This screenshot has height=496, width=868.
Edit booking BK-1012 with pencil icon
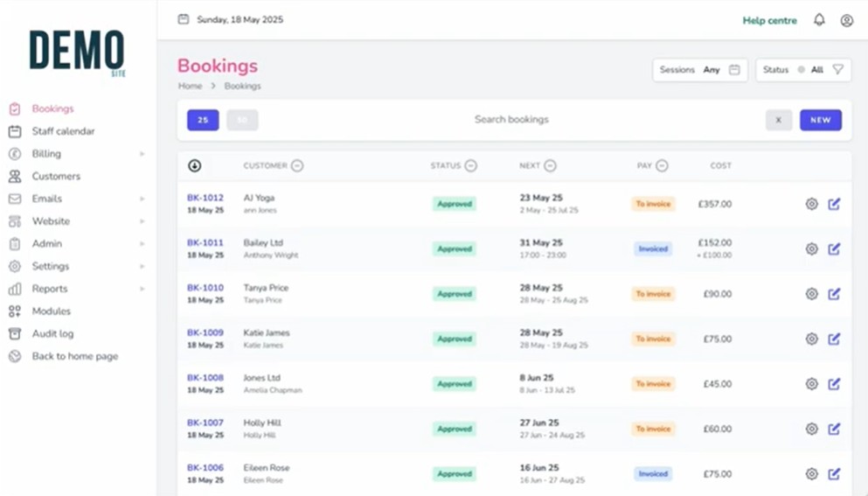click(x=834, y=204)
